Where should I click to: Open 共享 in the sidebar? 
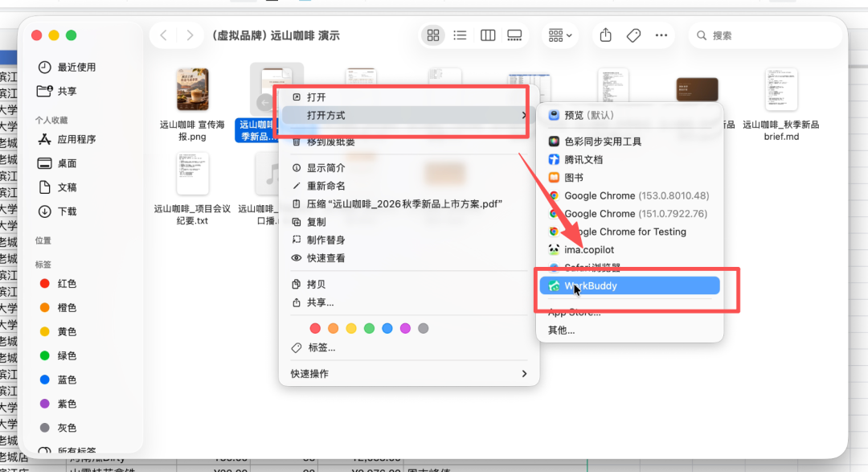(x=57, y=92)
